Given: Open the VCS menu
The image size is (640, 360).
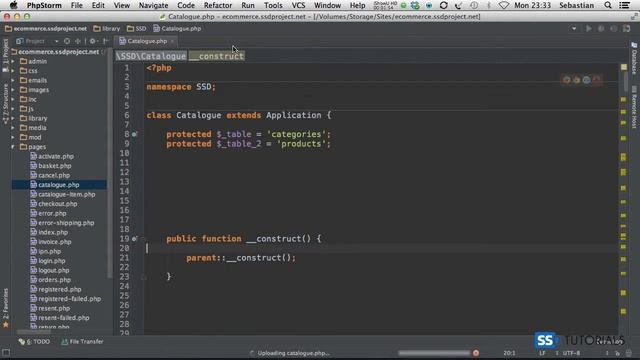Looking at the screenshot, I should click(x=298, y=5).
